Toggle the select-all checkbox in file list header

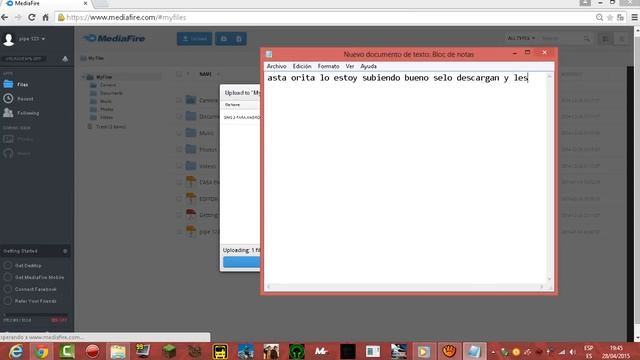[179, 74]
